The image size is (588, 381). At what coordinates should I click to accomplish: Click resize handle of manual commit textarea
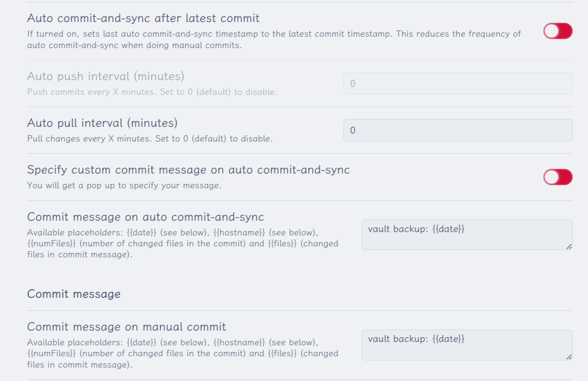coord(569,357)
